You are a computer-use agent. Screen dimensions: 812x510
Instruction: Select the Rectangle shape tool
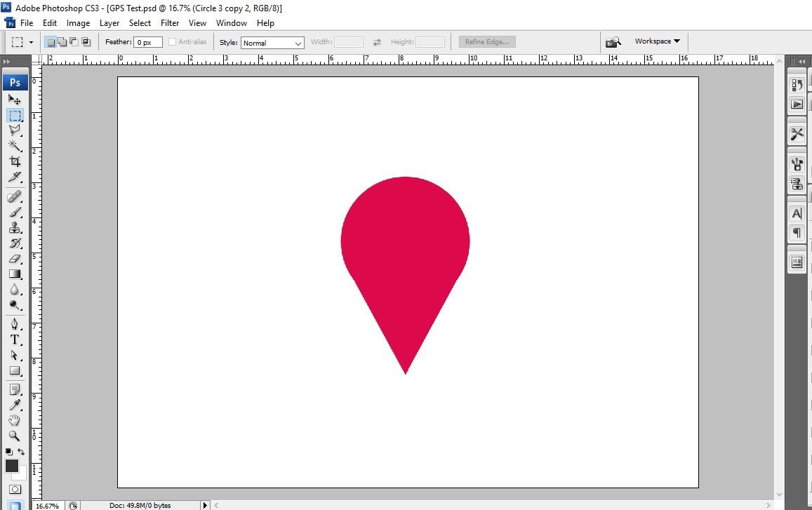(15, 370)
